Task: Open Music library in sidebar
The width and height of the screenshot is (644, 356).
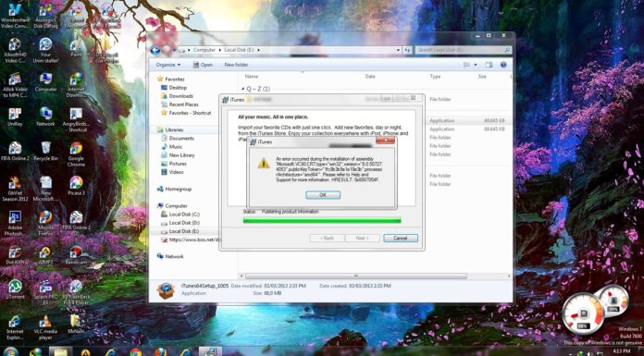Action: pos(176,147)
